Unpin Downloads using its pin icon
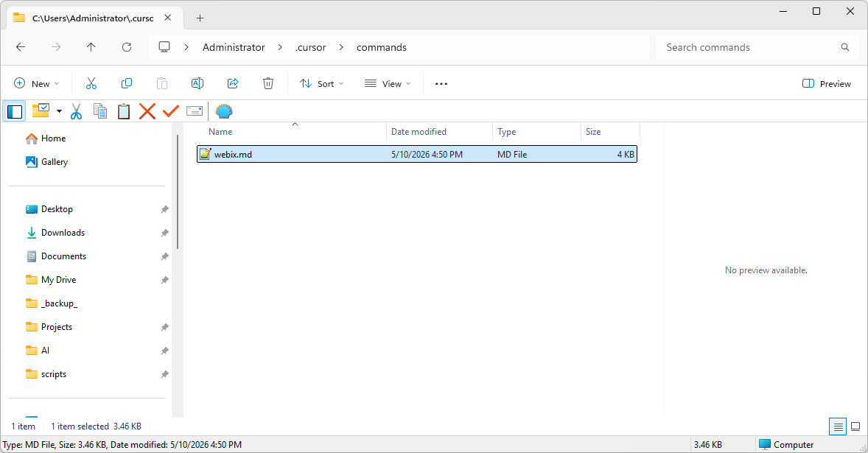Viewport: 868px width, 453px height. click(164, 233)
